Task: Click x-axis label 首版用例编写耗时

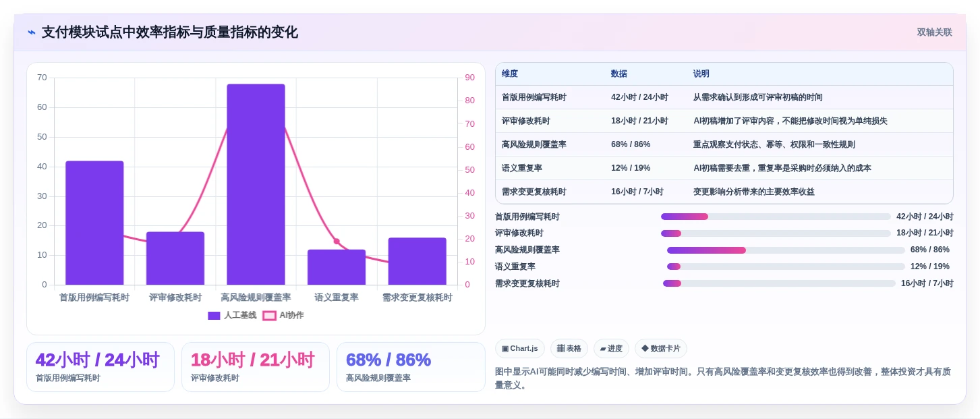Action: click(94, 298)
